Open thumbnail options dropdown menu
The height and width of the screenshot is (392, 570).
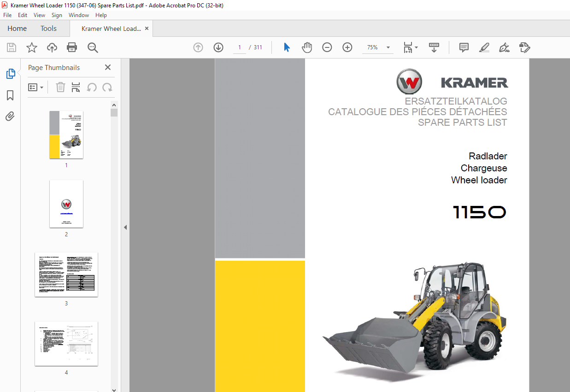(x=36, y=87)
